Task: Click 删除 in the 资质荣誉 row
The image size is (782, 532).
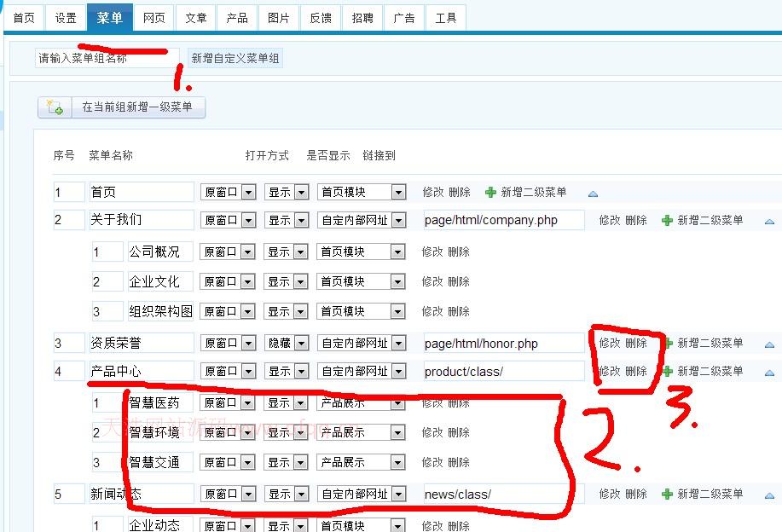Action: [x=636, y=343]
